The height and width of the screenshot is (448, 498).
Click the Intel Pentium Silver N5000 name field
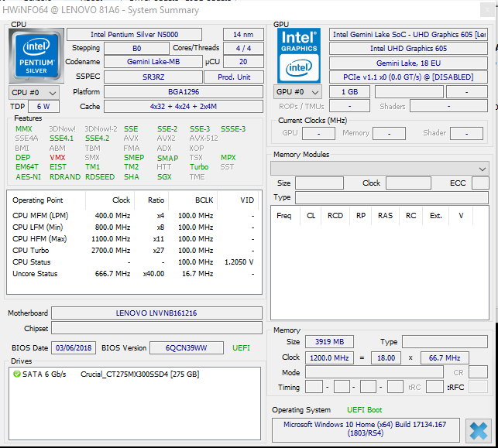134,35
